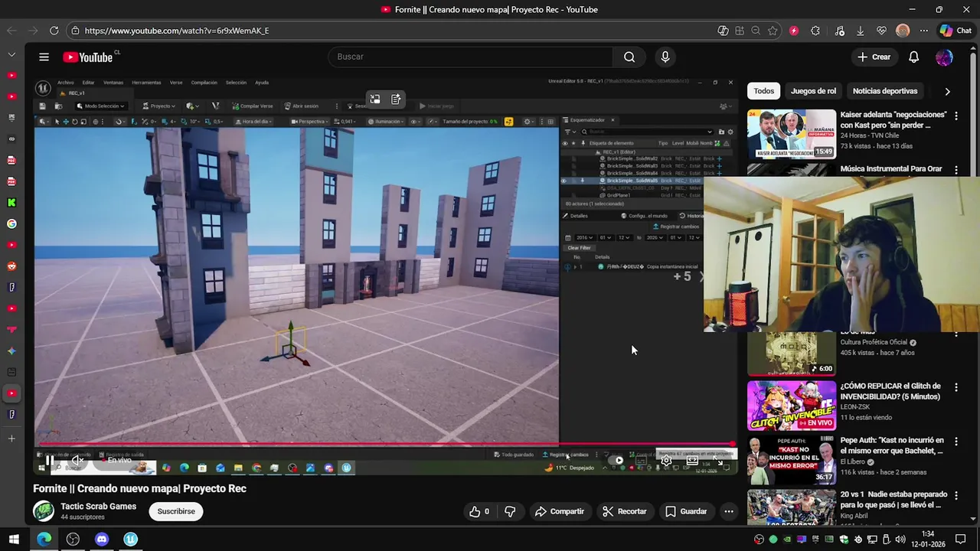Screen dimensions: 980x551
Task: Click the YouTube search magnifier button
Action: tap(629, 57)
